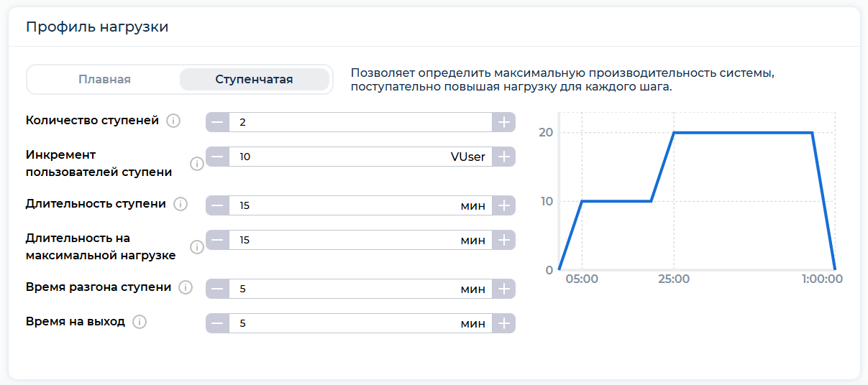Increase VUser increment with plus button
The height and width of the screenshot is (385, 868).
tap(504, 157)
